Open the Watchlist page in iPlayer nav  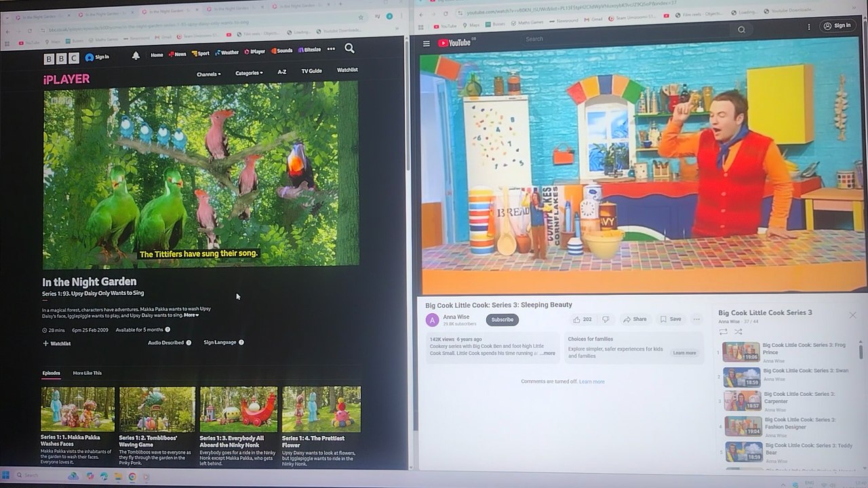pyautogui.click(x=347, y=70)
